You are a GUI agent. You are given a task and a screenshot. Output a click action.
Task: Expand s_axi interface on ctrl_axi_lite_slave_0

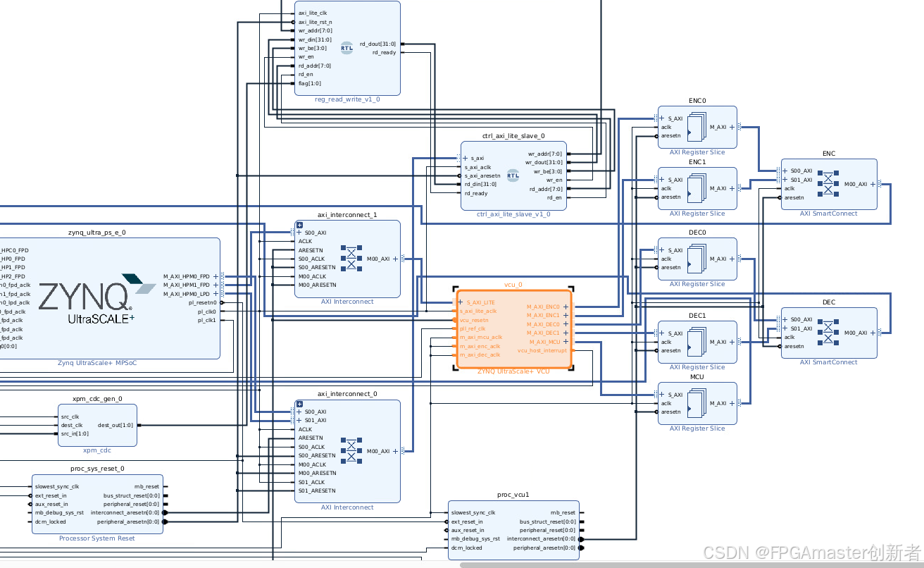(x=466, y=159)
